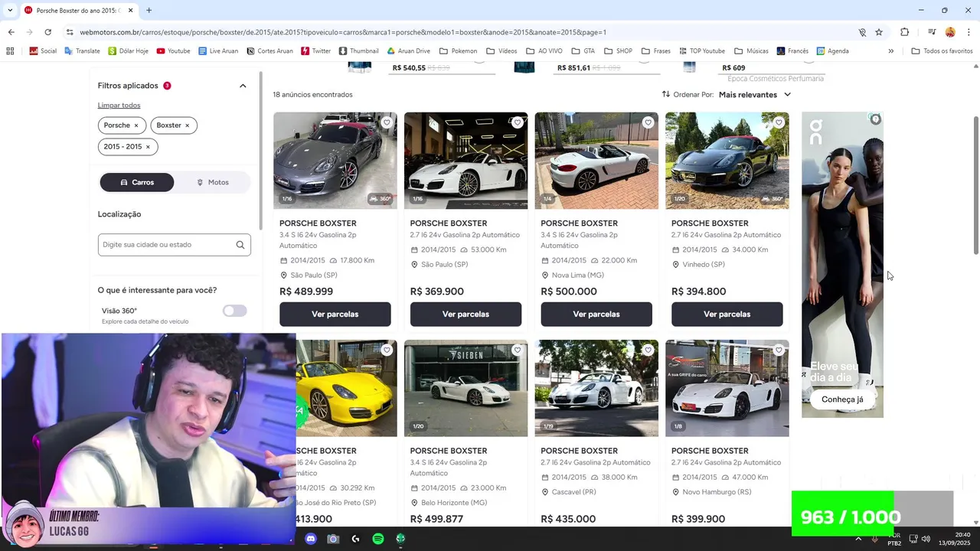The image size is (980, 551).
Task: Open Chrome tab search dropdown arrow
Action: point(11,10)
